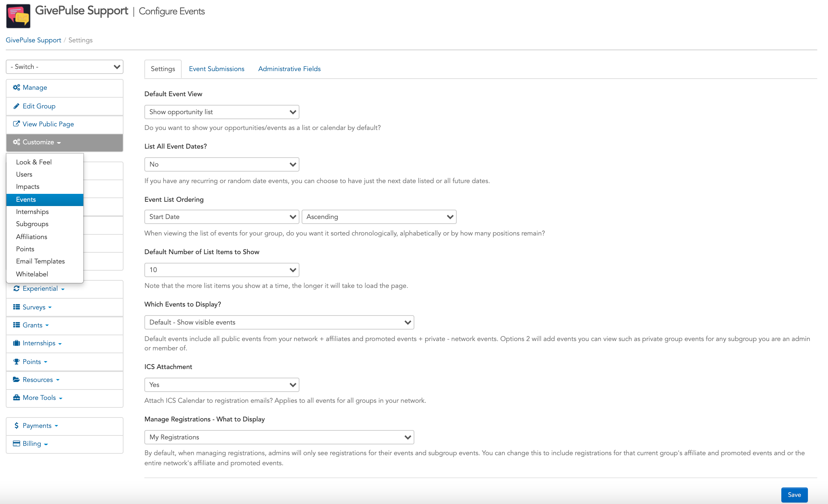This screenshot has height=504, width=828.
Task: Click the Resources folder icon
Action: click(17, 379)
